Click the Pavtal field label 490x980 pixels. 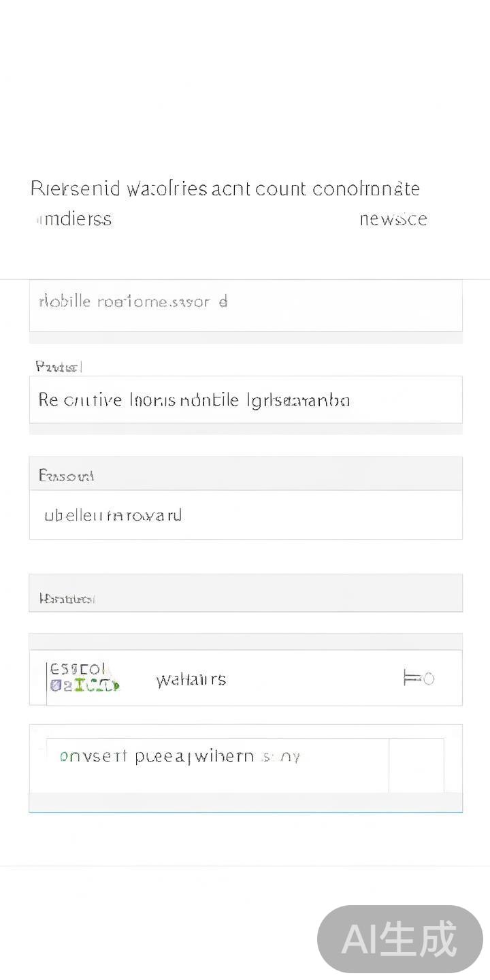coord(59,367)
